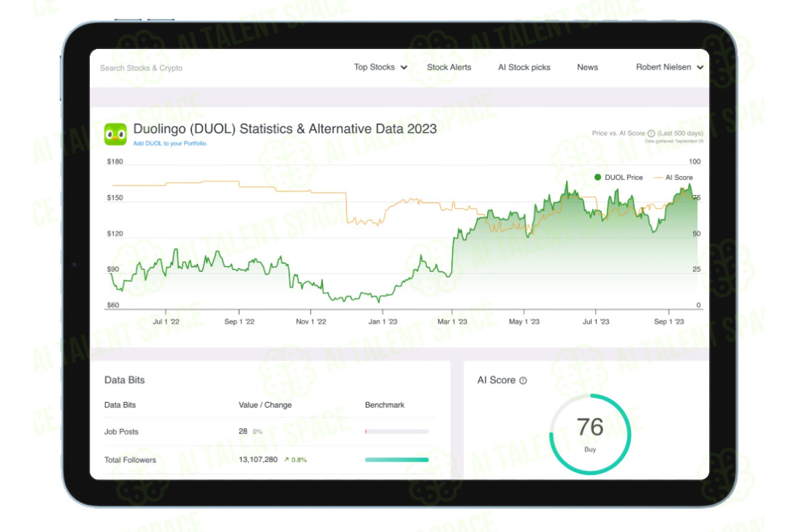Go to Stock Alerts
The height and width of the screenshot is (532, 798).
[449, 67]
